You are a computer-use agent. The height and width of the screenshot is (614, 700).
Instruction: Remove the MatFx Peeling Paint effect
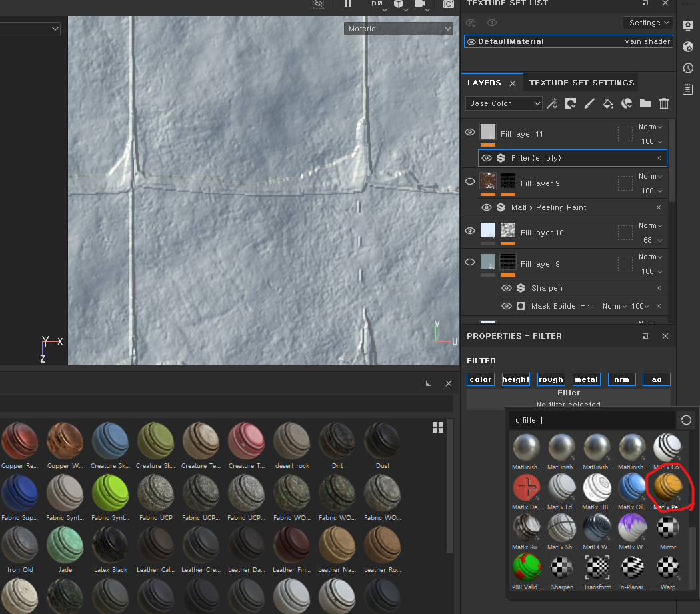tap(659, 207)
